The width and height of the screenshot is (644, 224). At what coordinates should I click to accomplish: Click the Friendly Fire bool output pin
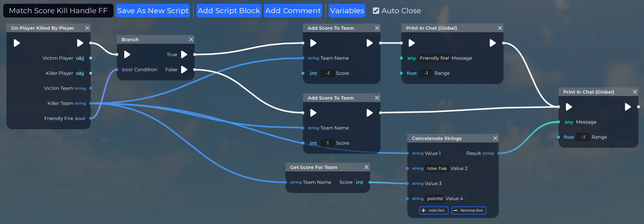(91, 118)
